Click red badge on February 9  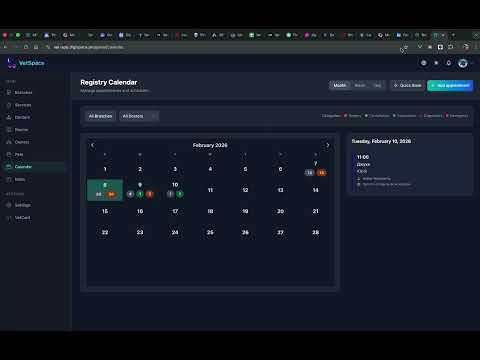(150, 194)
